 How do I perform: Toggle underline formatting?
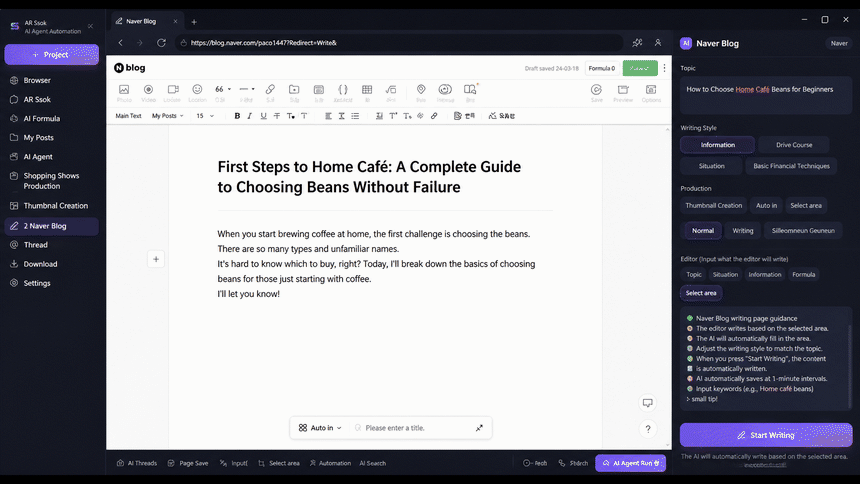pos(263,116)
